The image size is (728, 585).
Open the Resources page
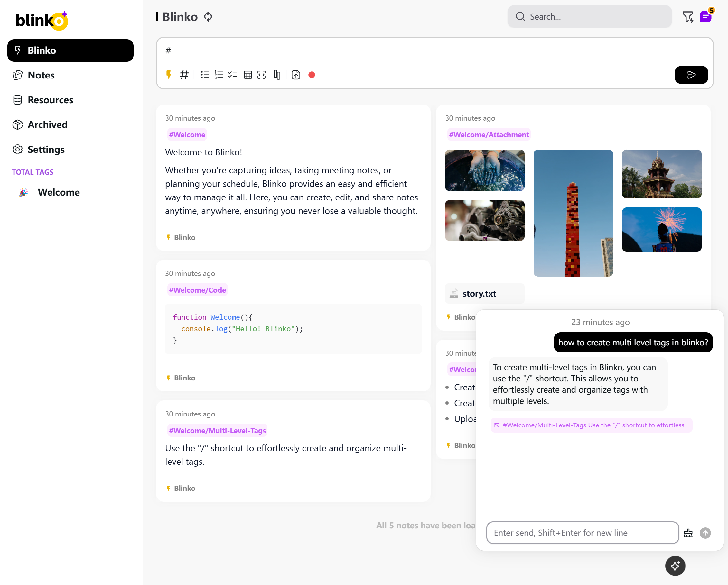click(70, 100)
